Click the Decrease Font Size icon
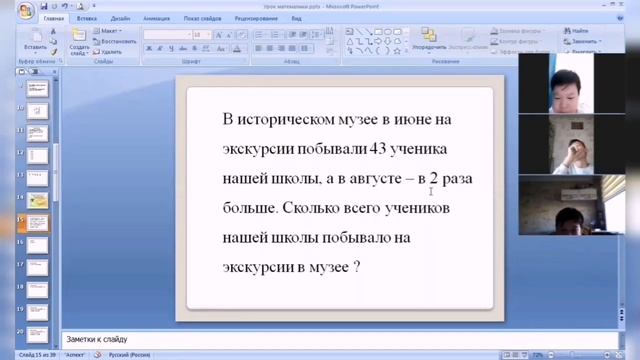640x360 pixels. 229,35
